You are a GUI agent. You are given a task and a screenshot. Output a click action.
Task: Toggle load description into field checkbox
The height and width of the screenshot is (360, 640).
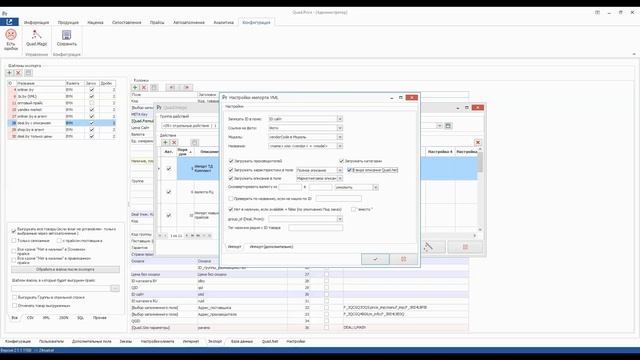pyautogui.click(x=231, y=178)
